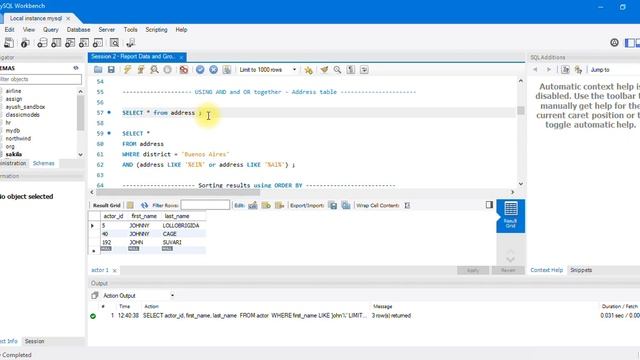Switch to the Context Help tab

tap(547, 270)
